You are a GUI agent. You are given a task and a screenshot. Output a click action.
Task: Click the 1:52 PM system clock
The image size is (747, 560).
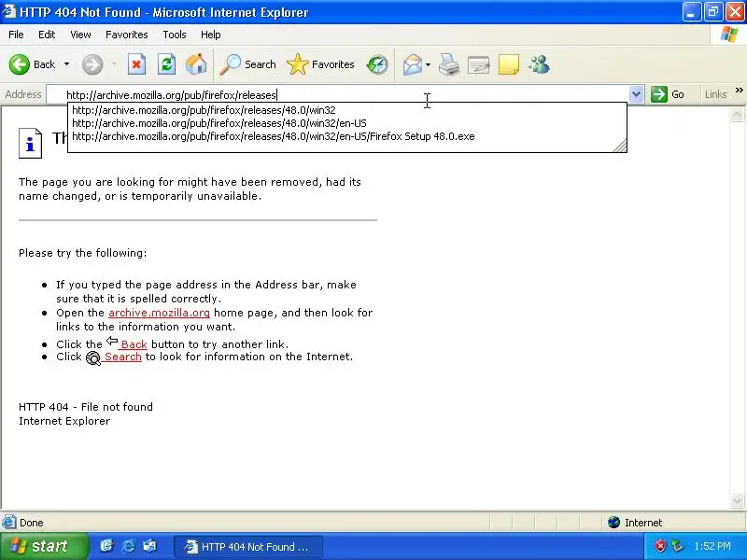click(712, 546)
